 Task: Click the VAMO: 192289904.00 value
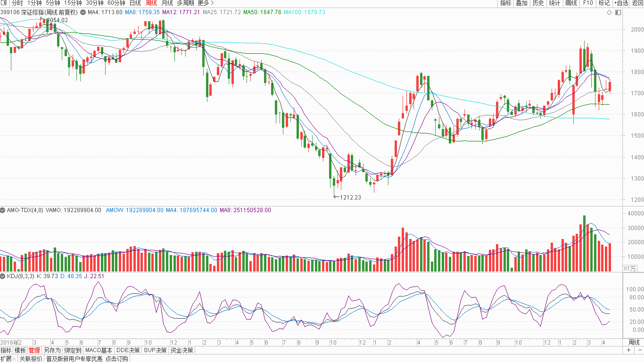73,210
